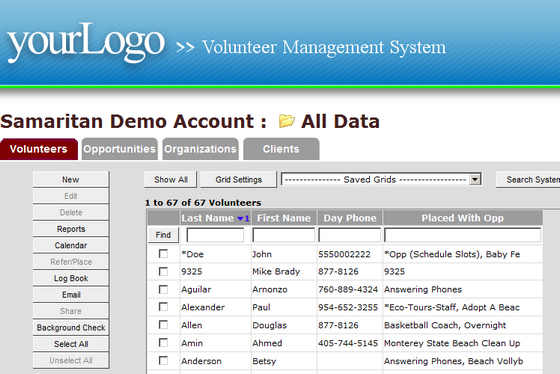Click the Refer/Place button
This screenshot has width=560, height=374.
[x=71, y=261]
